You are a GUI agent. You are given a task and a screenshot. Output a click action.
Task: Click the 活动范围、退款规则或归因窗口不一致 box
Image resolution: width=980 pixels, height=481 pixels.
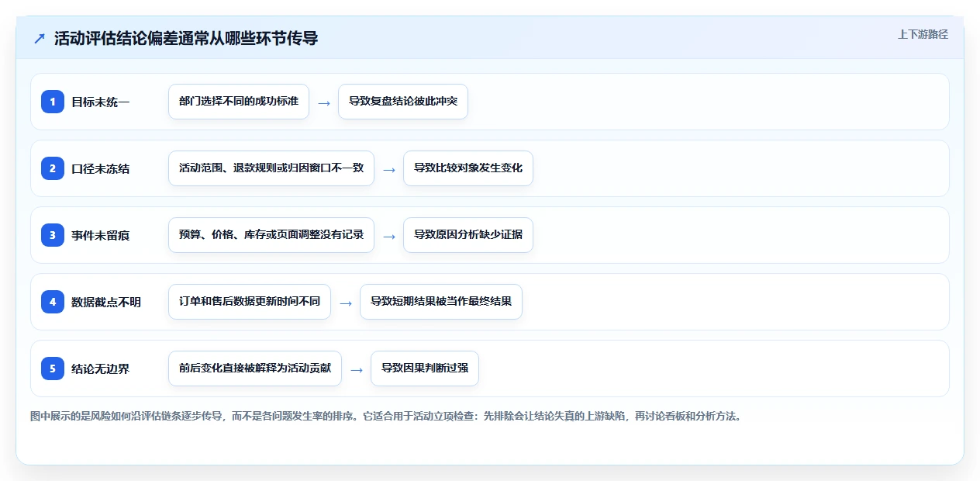[271, 168]
